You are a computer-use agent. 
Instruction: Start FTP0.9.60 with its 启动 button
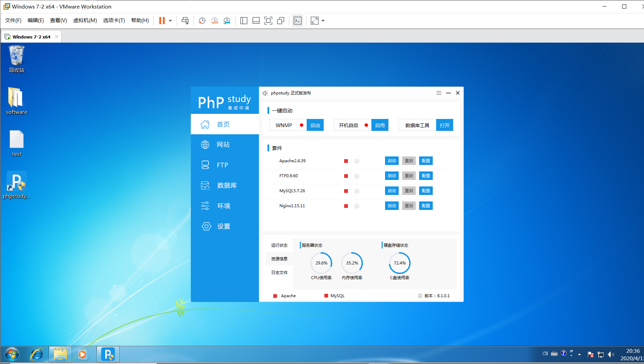click(x=392, y=176)
